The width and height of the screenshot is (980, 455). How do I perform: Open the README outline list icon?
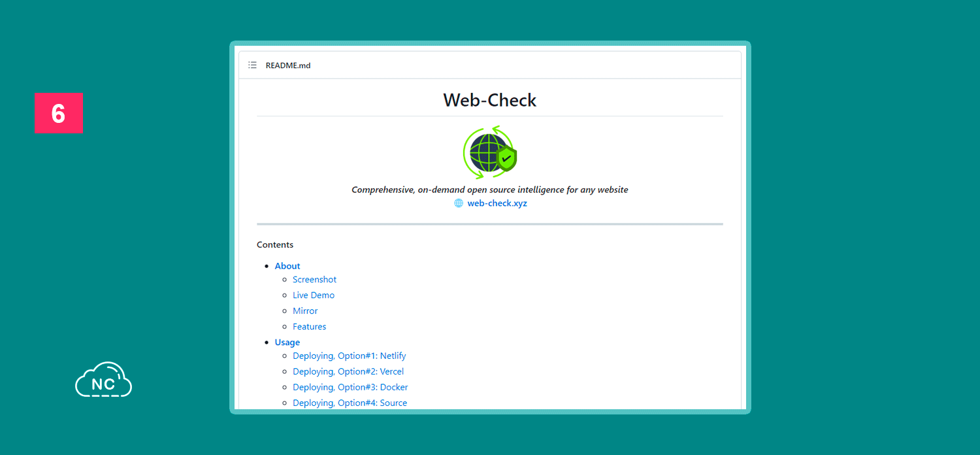point(252,65)
